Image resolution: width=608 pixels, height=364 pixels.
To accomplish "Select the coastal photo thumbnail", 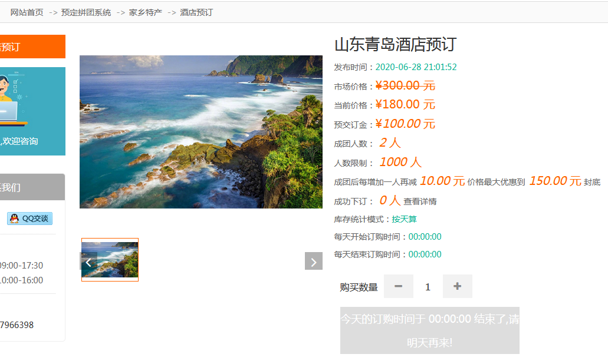I will click(x=110, y=260).
